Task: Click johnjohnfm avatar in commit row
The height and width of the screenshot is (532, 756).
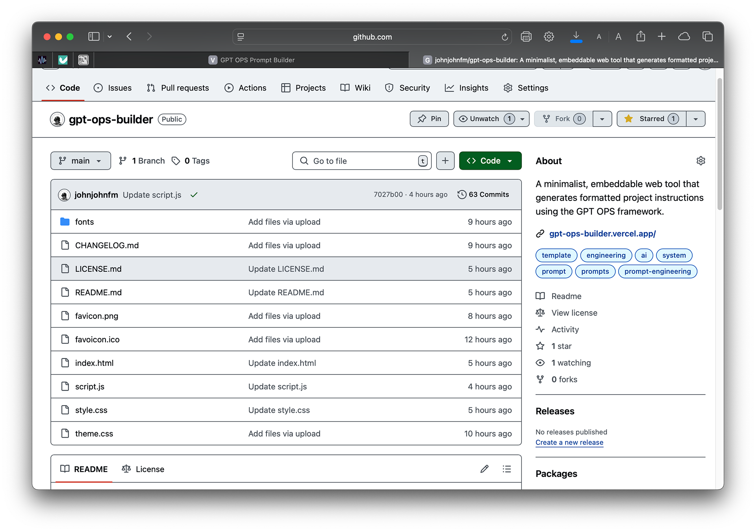Action: pos(64,195)
